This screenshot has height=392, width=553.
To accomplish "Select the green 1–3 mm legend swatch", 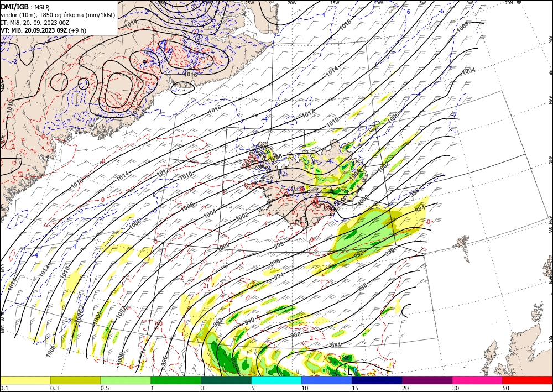I will (x=176, y=380).
